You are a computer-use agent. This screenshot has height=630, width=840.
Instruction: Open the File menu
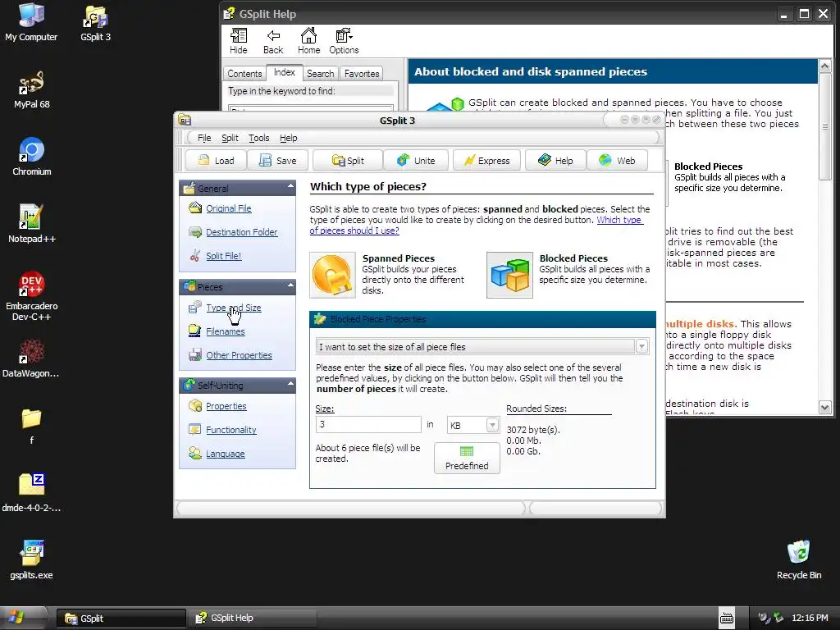(204, 138)
